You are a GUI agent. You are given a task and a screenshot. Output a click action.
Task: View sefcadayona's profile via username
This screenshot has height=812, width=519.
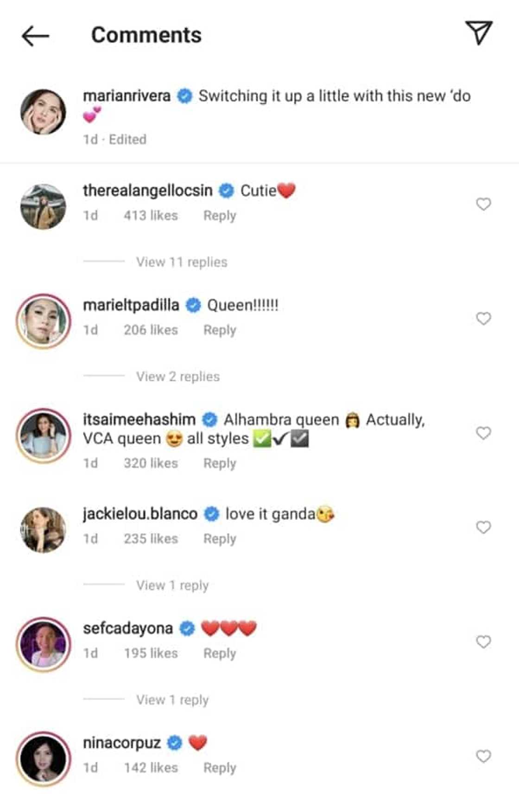[128, 628]
